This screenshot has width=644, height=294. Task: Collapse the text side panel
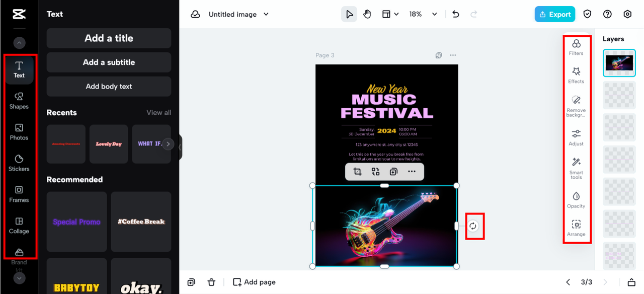pyautogui.click(x=180, y=148)
